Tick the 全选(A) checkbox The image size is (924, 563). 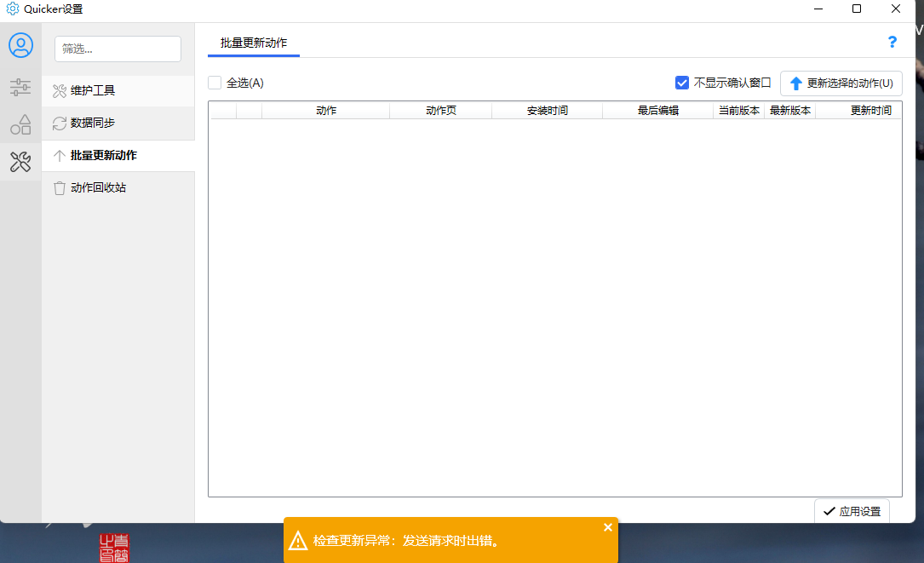(x=215, y=83)
